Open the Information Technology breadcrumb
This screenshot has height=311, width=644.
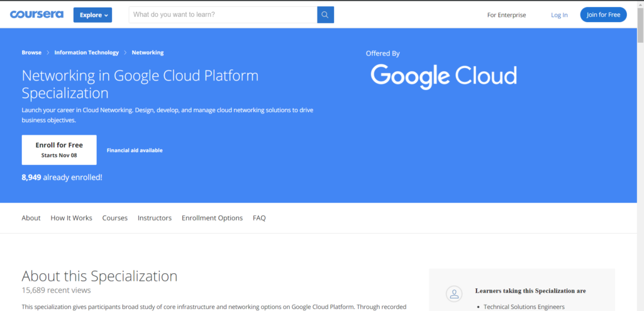coord(87,52)
